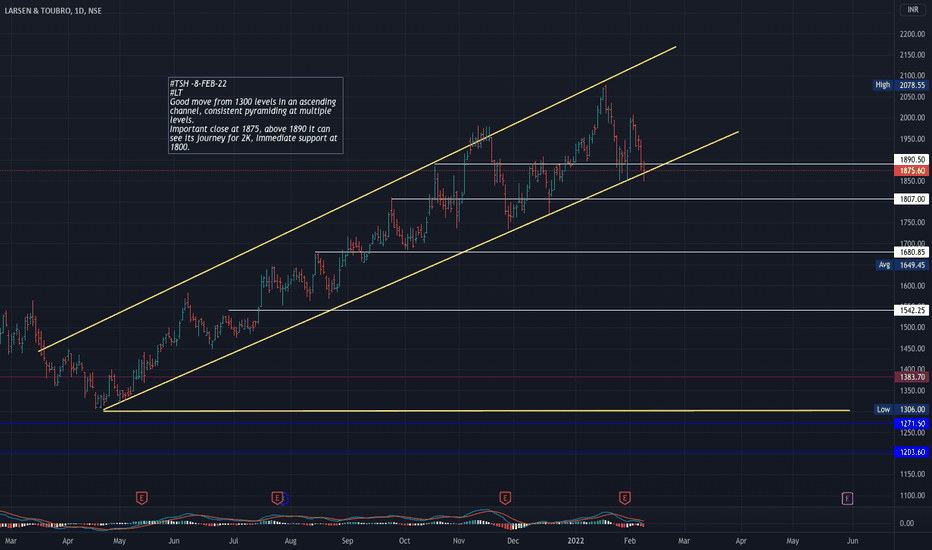932x550 pixels.
Task: Select the upper yellow channel trendline
Action: click(x=357, y=199)
